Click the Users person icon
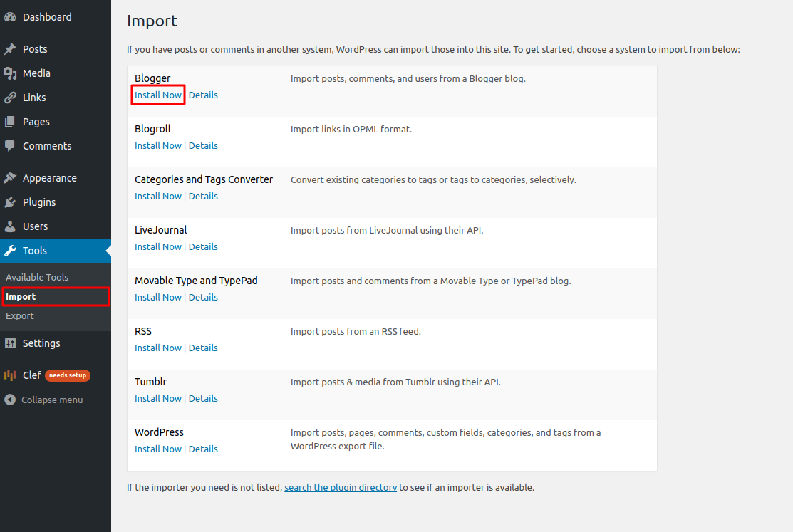793x532 pixels. coord(11,226)
